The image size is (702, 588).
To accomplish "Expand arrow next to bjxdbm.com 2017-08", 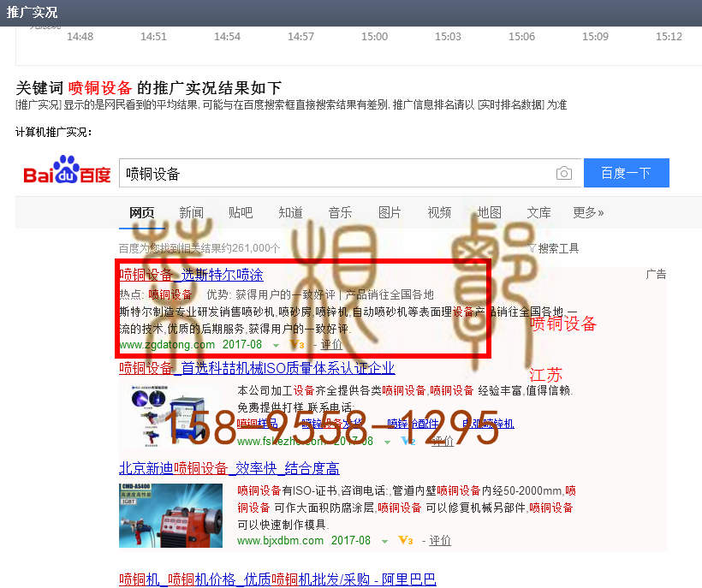I will (x=384, y=541).
